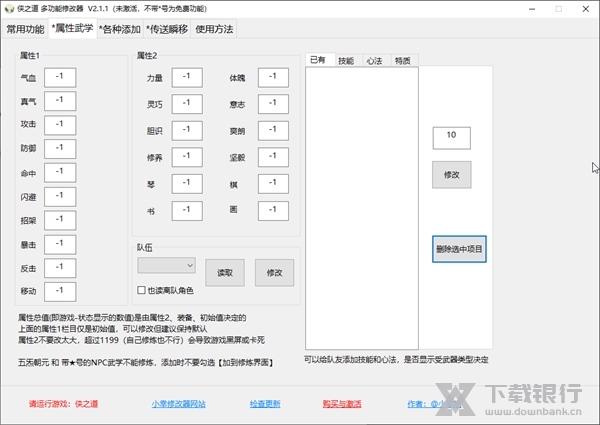Click the 暴击 value field

[60, 244]
